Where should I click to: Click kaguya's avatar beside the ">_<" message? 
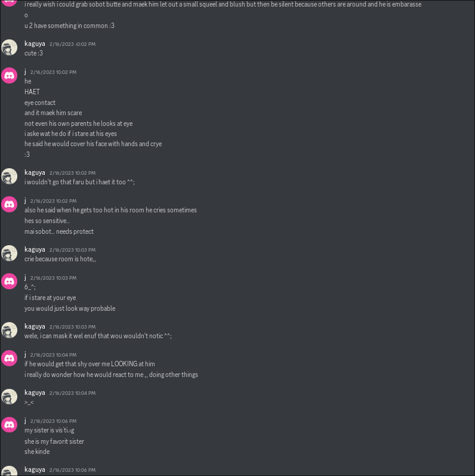(9, 397)
